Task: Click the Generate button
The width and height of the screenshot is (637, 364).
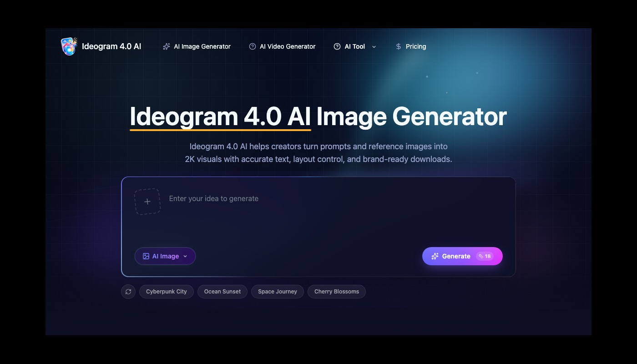Action: (x=462, y=256)
